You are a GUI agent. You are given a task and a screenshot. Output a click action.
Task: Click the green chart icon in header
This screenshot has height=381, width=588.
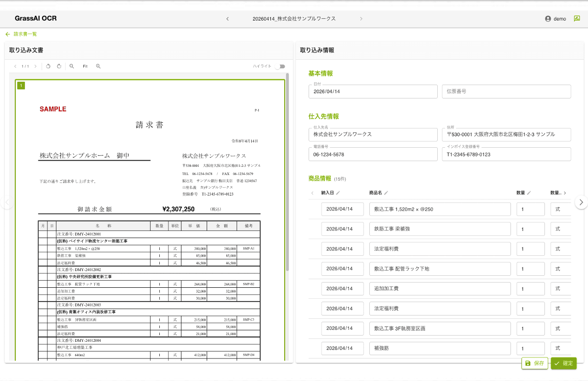tap(577, 19)
